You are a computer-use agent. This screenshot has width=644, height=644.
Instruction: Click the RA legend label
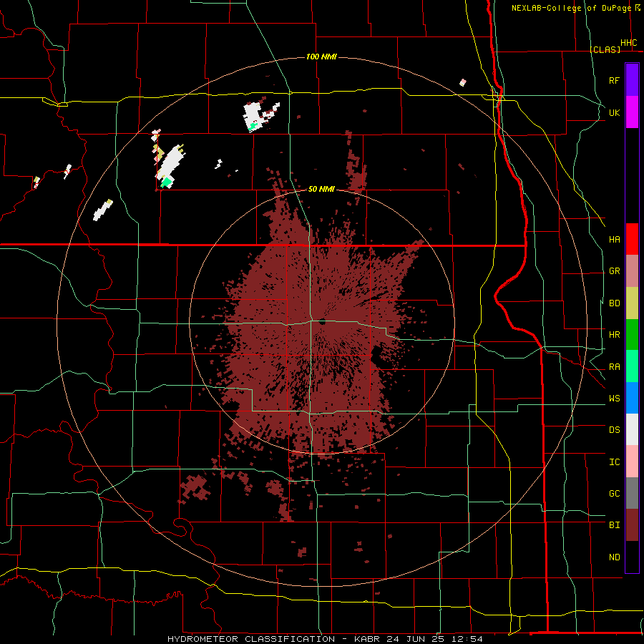click(x=614, y=367)
